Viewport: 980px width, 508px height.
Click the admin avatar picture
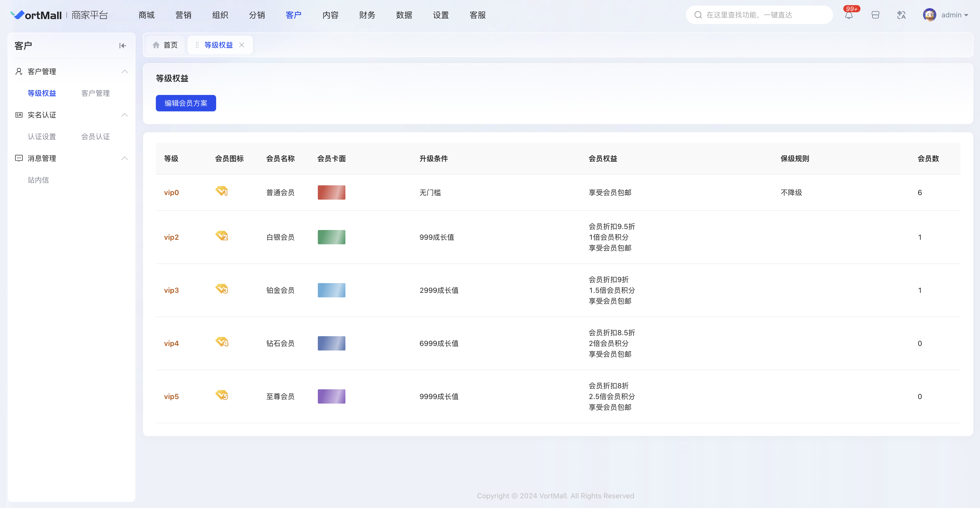point(929,15)
